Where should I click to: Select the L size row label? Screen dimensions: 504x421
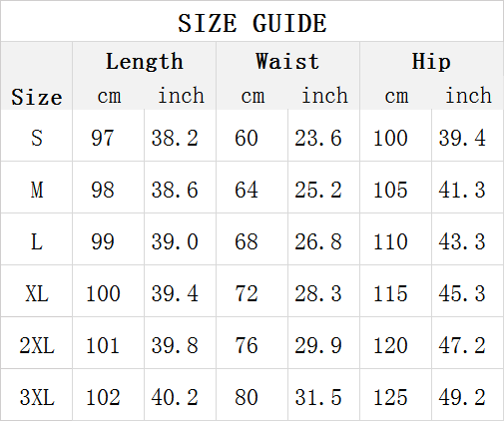pyautogui.click(x=37, y=241)
